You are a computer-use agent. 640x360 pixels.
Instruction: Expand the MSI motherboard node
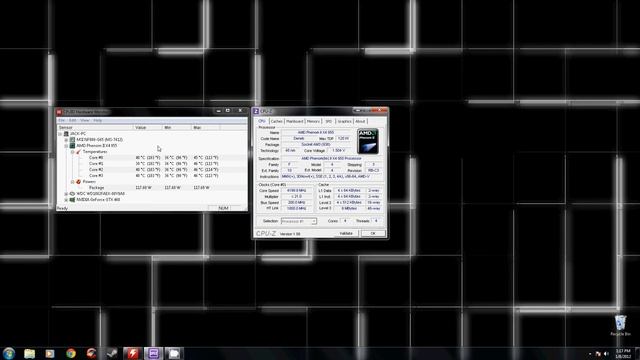66,140
